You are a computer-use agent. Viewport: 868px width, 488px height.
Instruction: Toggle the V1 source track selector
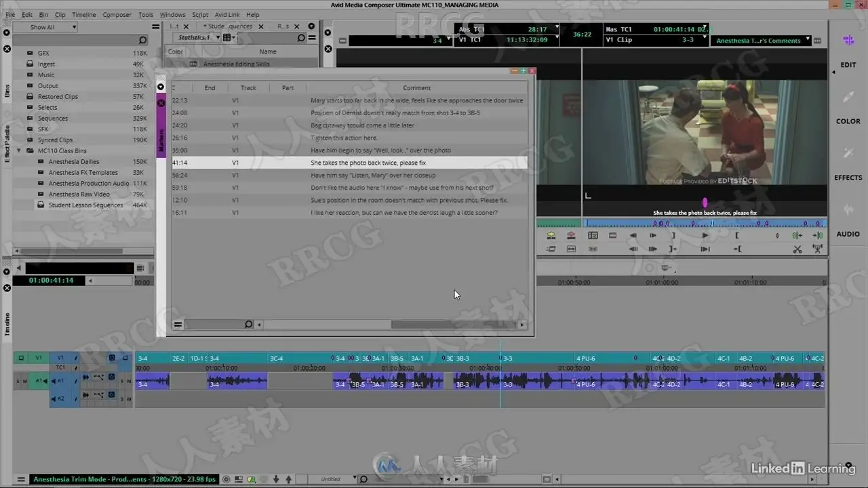[38, 358]
